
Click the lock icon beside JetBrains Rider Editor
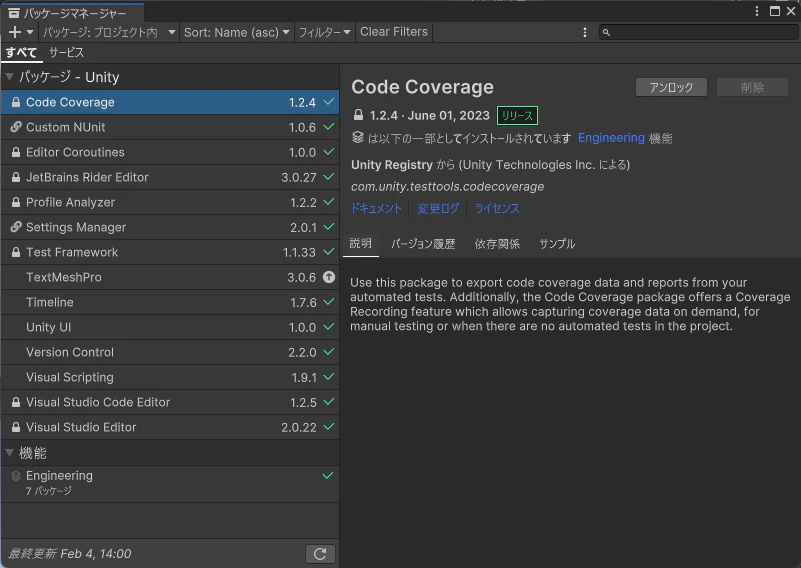click(16, 177)
